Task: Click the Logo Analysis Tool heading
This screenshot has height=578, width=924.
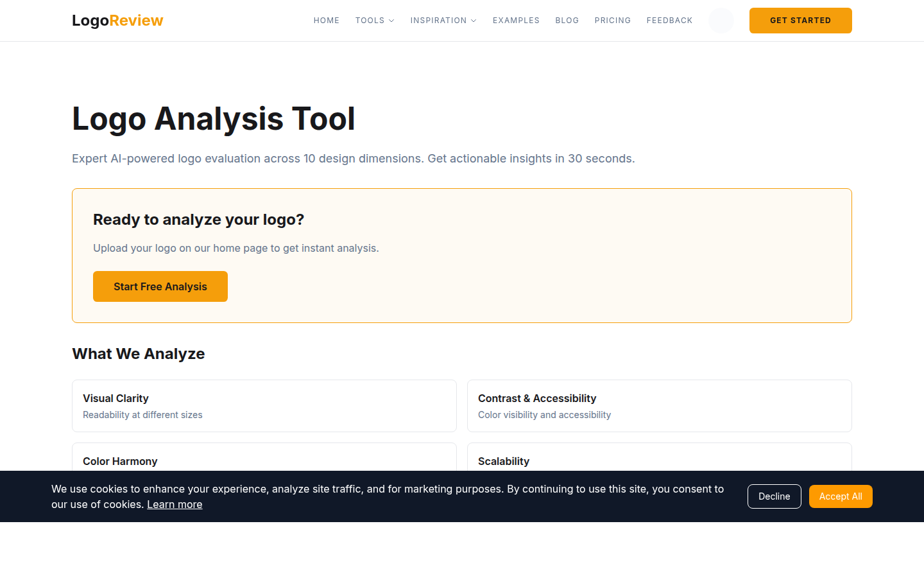Action: point(214,119)
